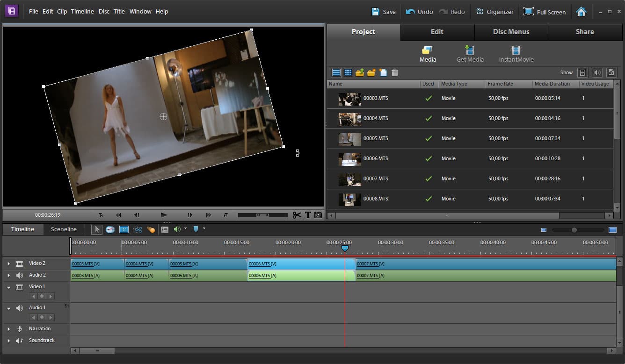Screen dimensions: 625x364
Task: Switch media list to icon view
Action: pyautogui.click(x=348, y=72)
